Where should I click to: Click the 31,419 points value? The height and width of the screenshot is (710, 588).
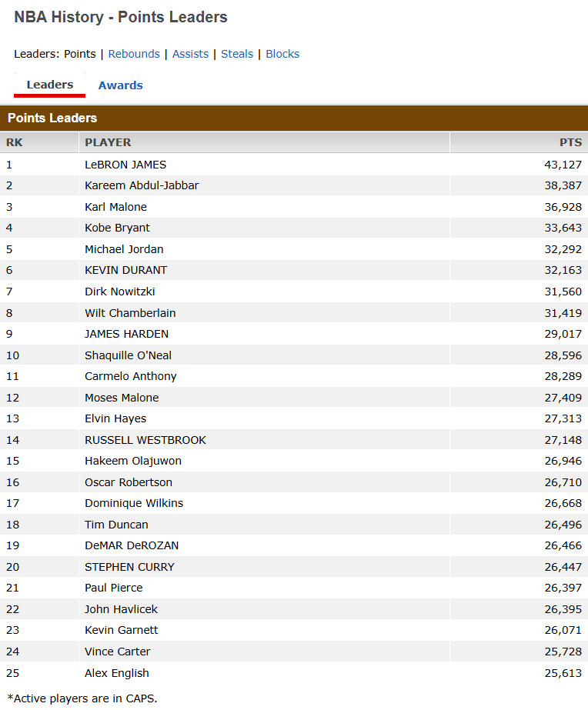pos(563,313)
